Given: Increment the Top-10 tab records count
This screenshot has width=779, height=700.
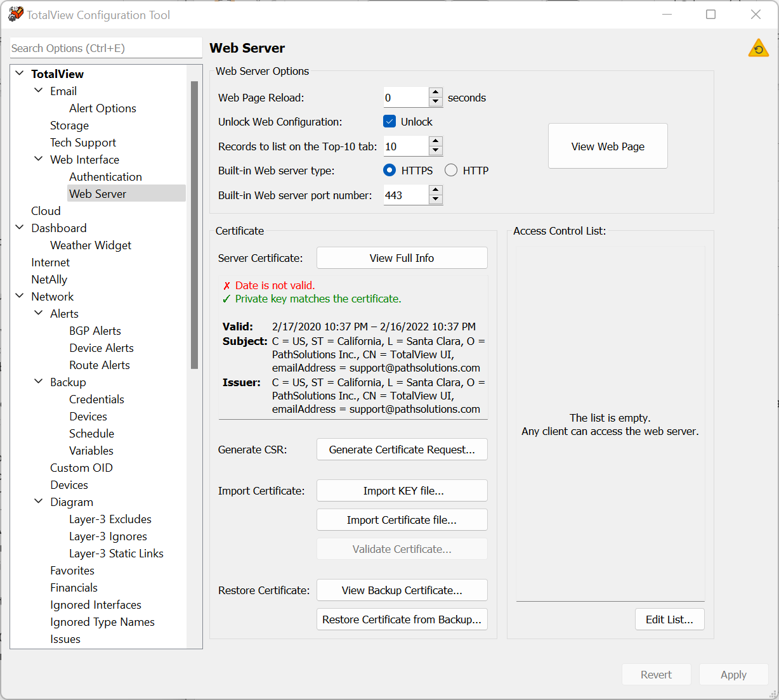Looking at the screenshot, I should [x=435, y=142].
